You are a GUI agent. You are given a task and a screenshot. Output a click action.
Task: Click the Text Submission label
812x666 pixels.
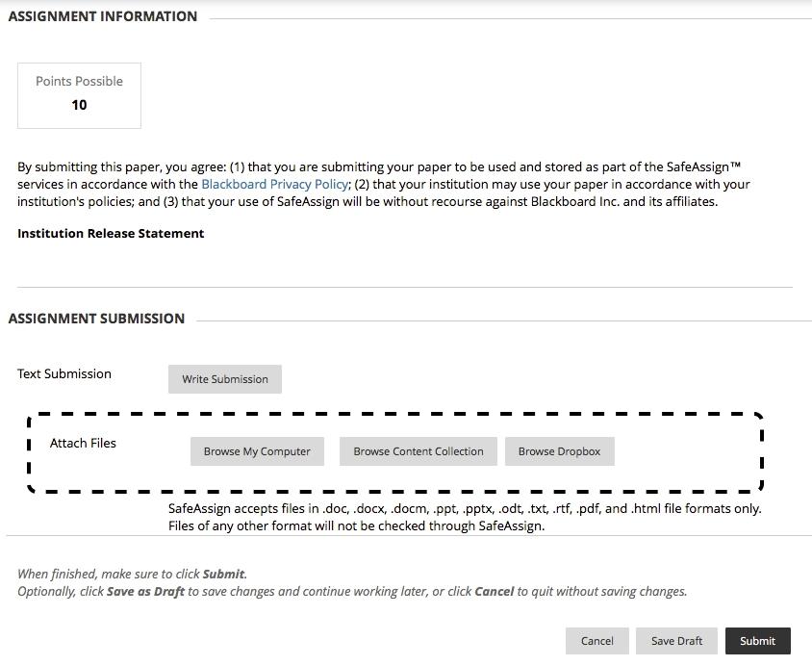64,373
